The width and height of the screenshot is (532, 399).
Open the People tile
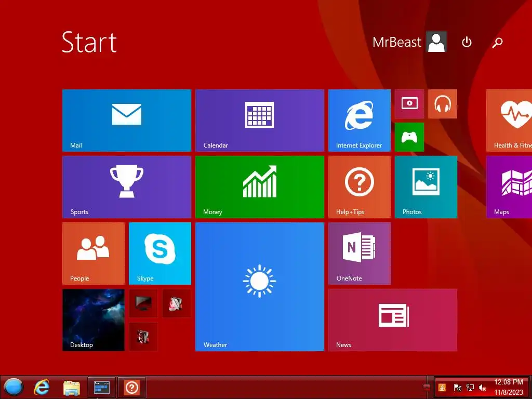tap(94, 254)
